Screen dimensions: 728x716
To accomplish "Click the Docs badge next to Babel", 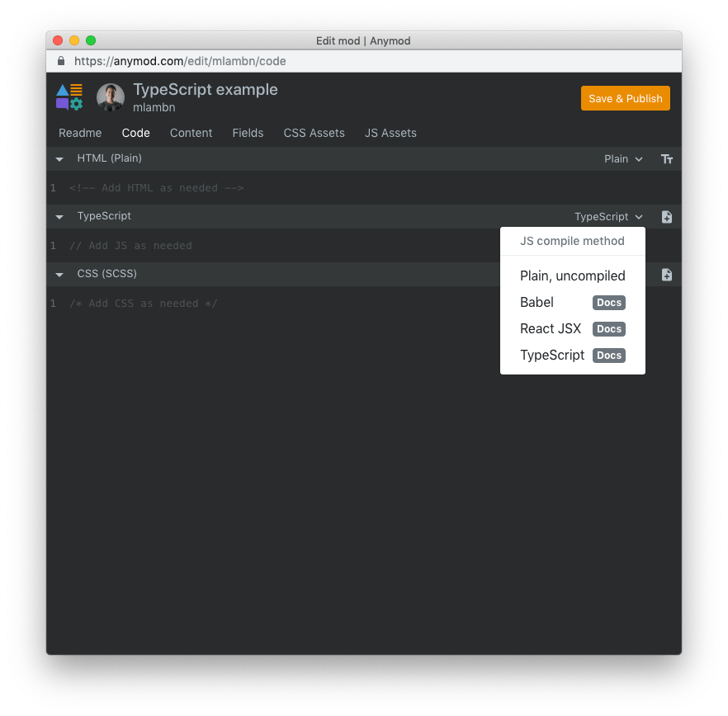I will (x=608, y=303).
